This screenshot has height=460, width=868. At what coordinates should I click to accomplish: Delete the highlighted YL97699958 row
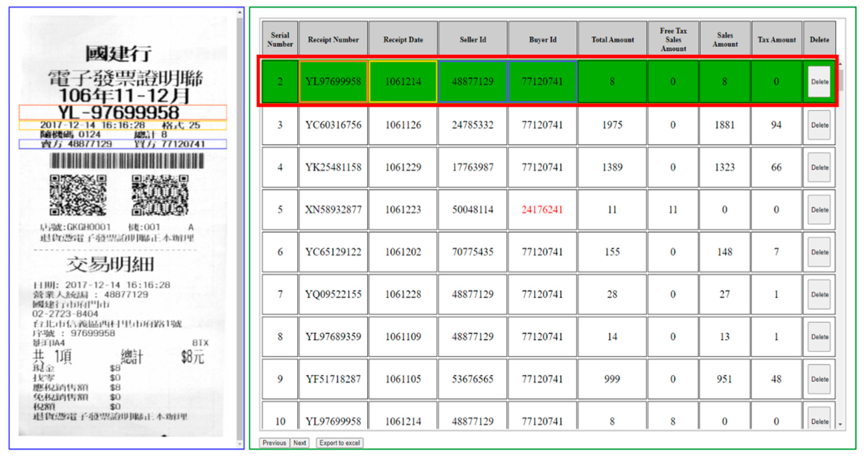tap(819, 81)
